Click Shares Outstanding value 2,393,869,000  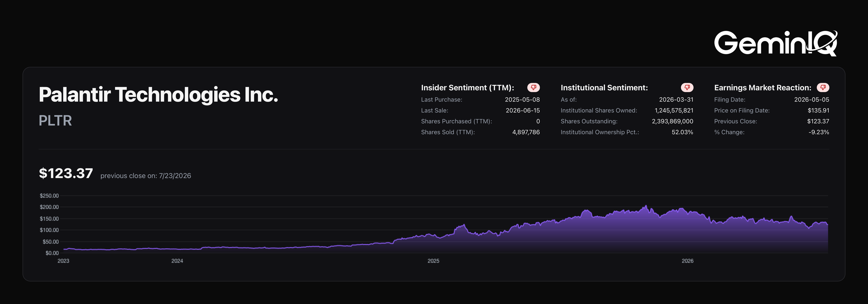(x=672, y=121)
